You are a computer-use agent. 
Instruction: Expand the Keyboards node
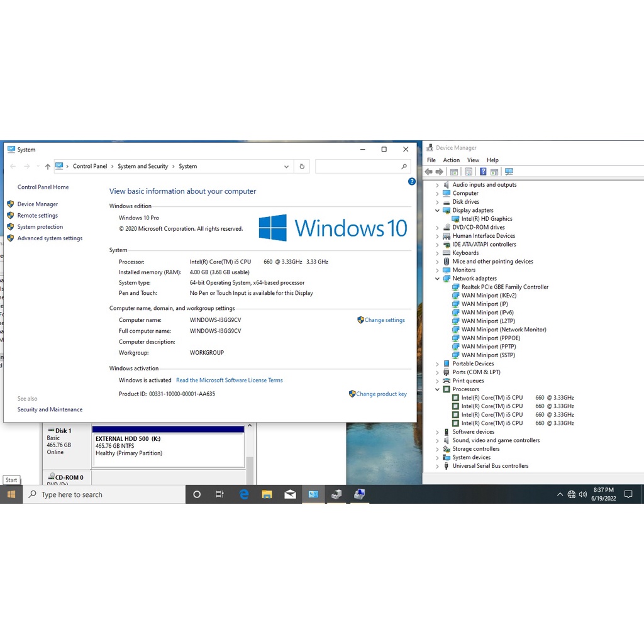pos(438,253)
